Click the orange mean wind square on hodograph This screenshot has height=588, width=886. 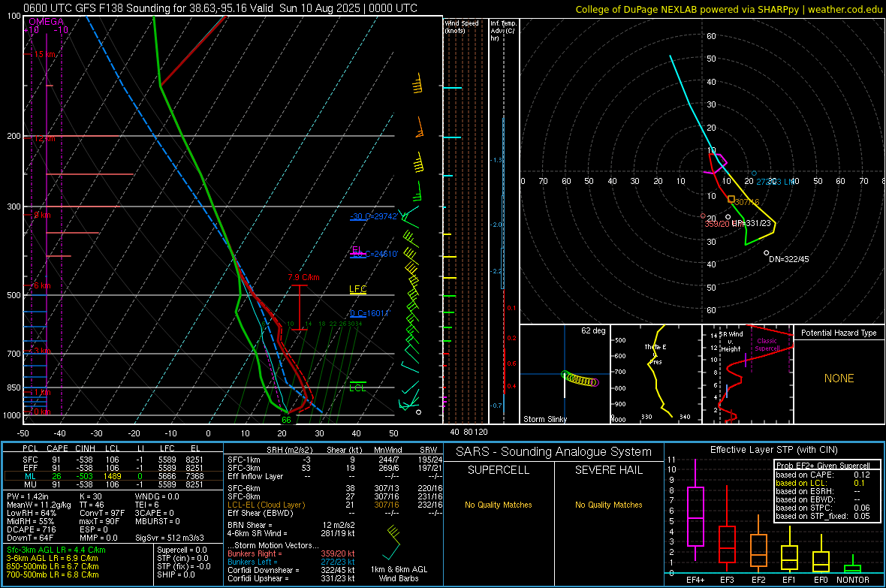pyautogui.click(x=731, y=200)
